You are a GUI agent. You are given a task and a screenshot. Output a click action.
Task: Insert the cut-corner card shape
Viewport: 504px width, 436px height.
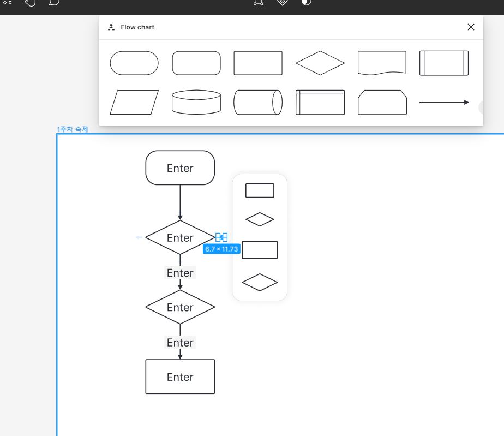coord(382,102)
